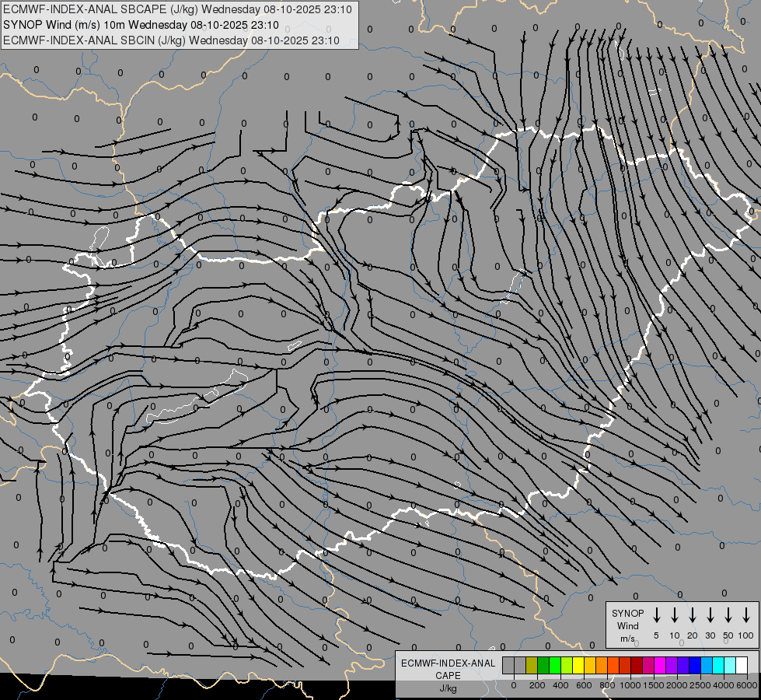761x700 pixels.
Task: Click the SBCAPE title line at top
Action: click(x=177, y=9)
